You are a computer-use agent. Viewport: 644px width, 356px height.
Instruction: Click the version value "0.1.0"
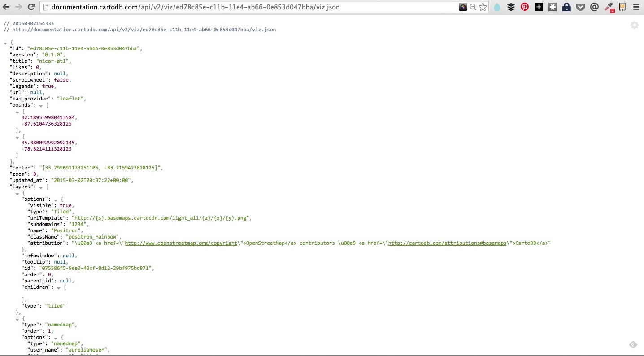pyautogui.click(x=52, y=55)
